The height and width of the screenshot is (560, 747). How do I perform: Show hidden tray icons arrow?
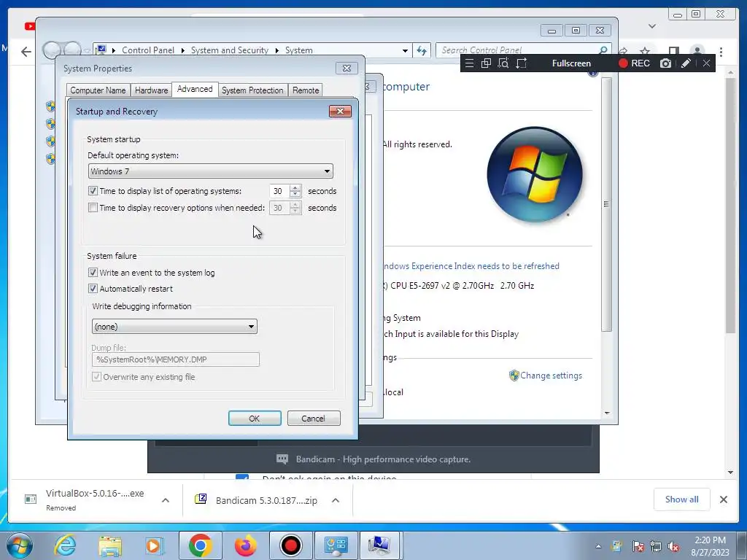coord(598,546)
